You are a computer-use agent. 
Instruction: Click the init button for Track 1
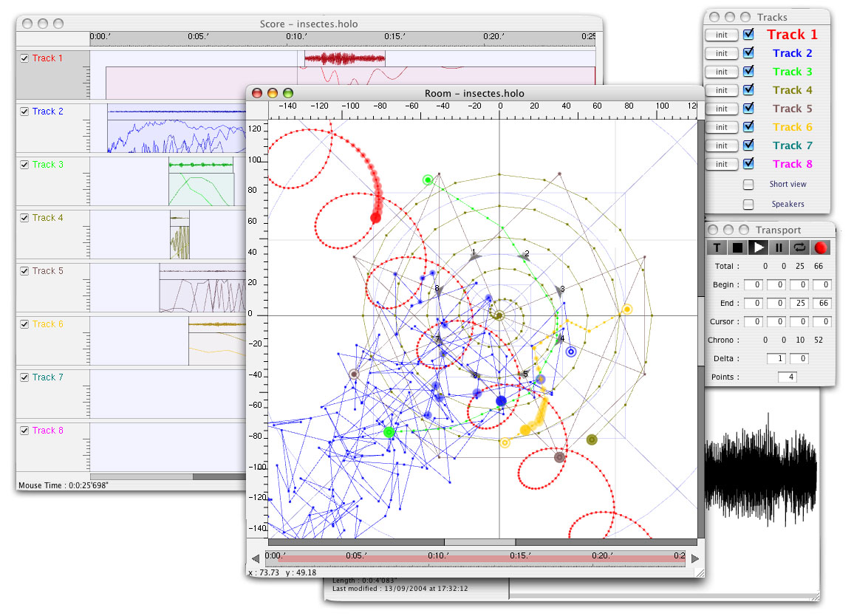[x=721, y=35]
